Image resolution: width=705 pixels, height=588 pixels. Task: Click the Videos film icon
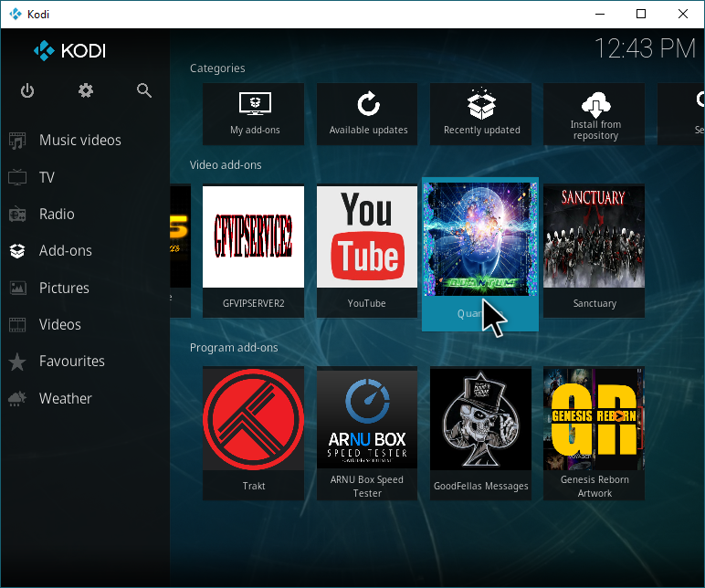tap(17, 324)
